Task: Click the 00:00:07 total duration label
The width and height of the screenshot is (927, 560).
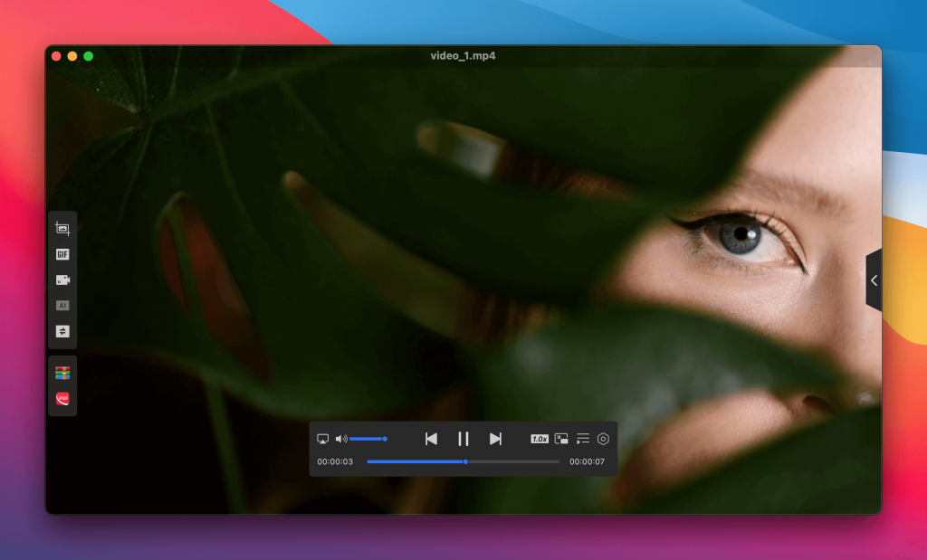Action: click(586, 461)
